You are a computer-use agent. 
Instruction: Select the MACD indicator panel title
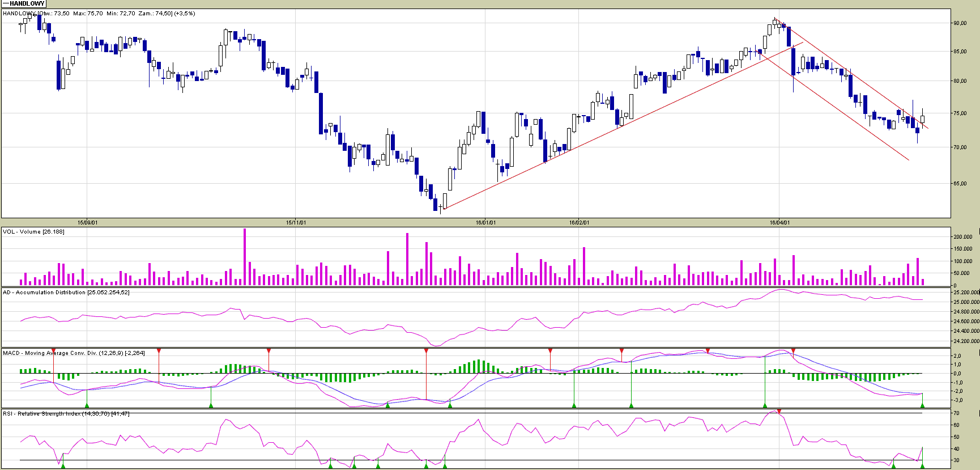74,353
